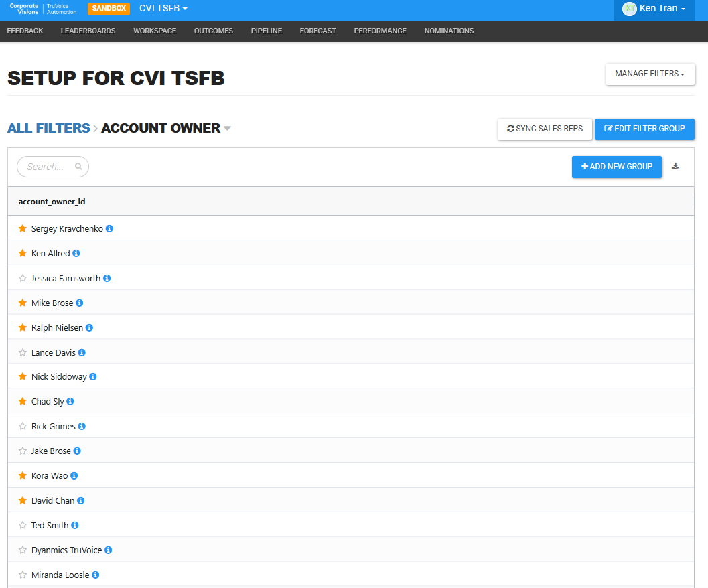The image size is (708, 588).
Task: Click the download icon beside Add New Group
Action: pyautogui.click(x=675, y=167)
